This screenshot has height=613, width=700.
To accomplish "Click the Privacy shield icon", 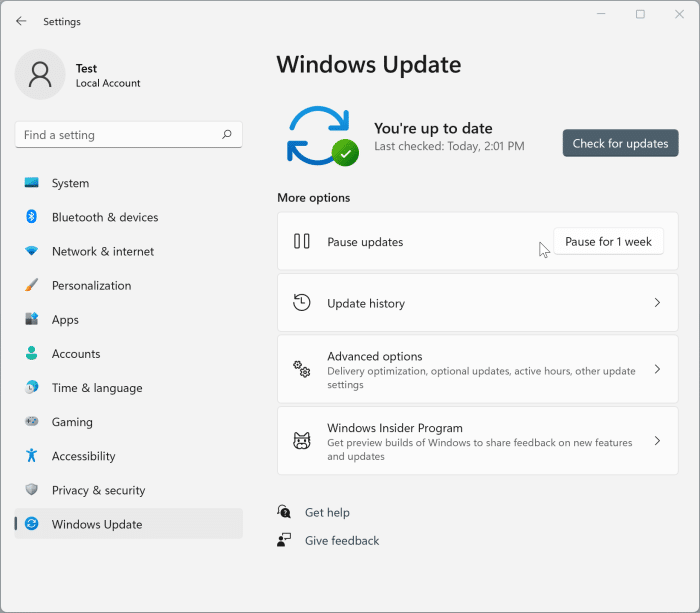I will tap(31, 489).
